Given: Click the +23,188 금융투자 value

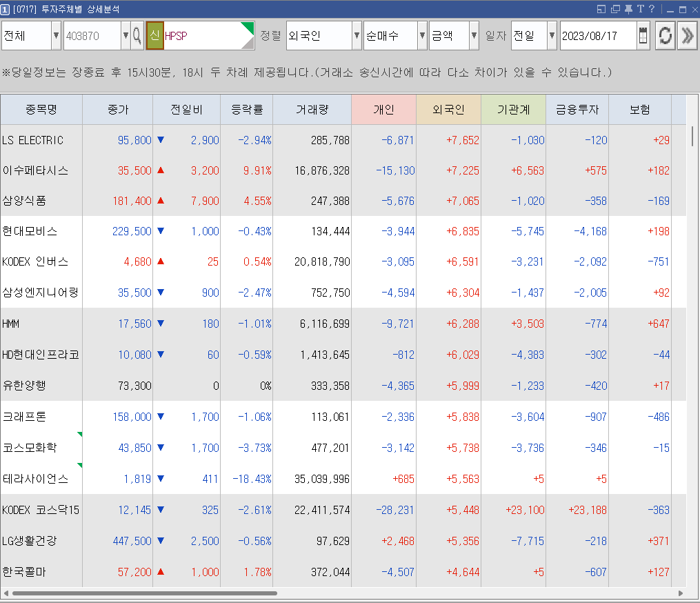Looking at the screenshot, I should pyautogui.click(x=588, y=510).
